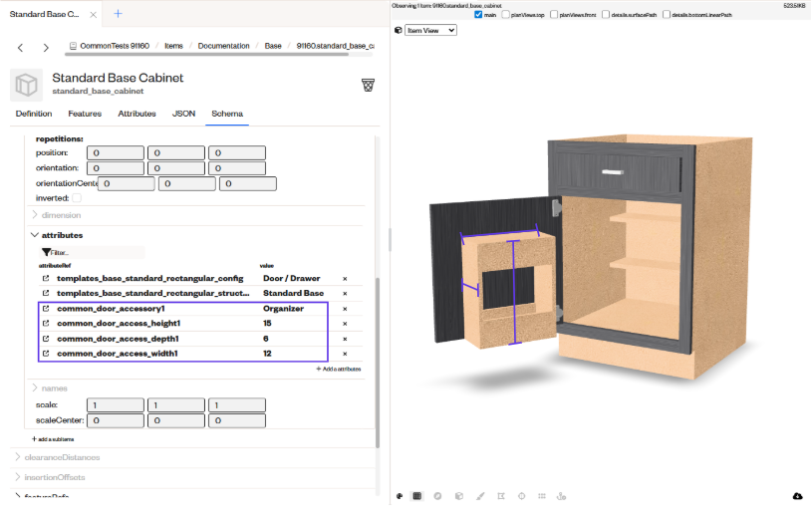
Task: Click the circle material icon in bottom toolbar
Action: (437, 496)
